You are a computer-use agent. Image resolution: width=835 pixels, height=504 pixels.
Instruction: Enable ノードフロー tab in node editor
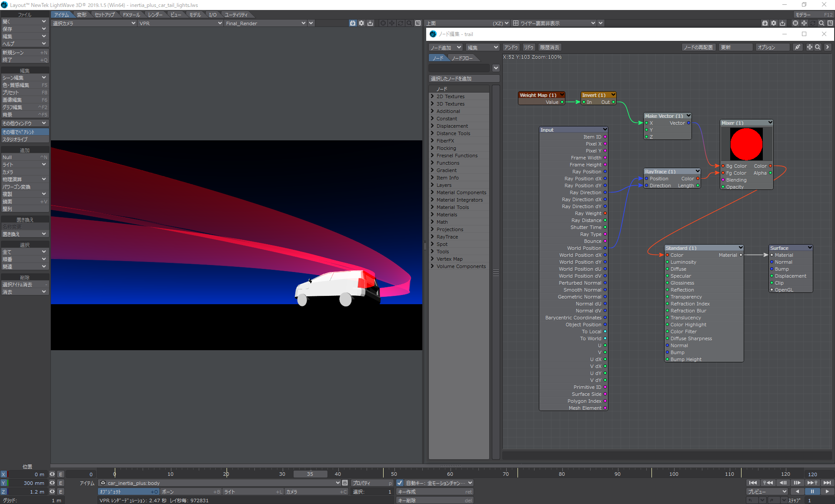pyautogui.click(x=464, y=58)
